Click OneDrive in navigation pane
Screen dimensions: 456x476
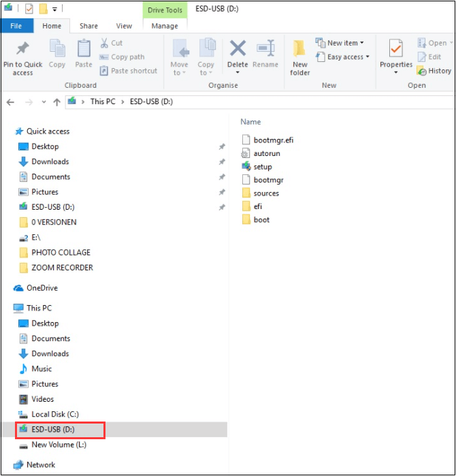point(35,288)
